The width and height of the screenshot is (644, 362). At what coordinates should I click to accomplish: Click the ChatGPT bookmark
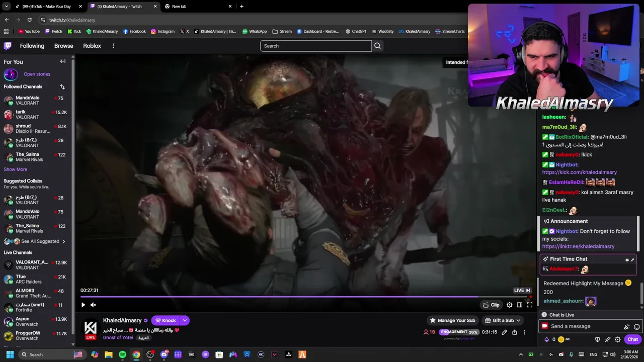coord(356,31)
